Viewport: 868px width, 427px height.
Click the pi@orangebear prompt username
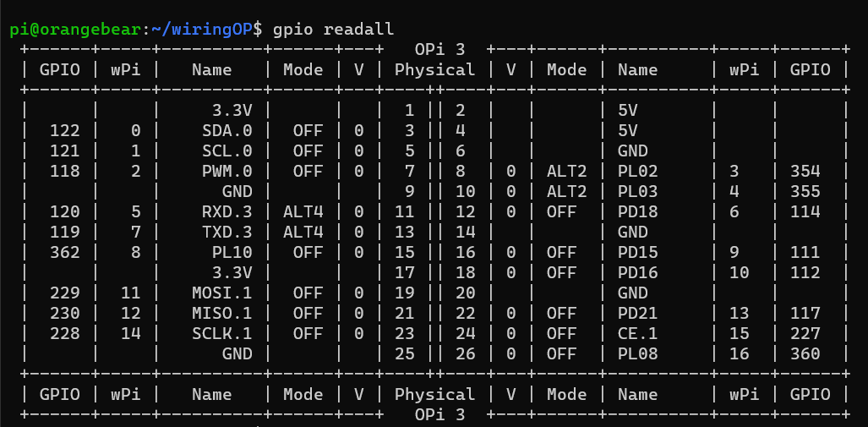[x=74, y=29]
